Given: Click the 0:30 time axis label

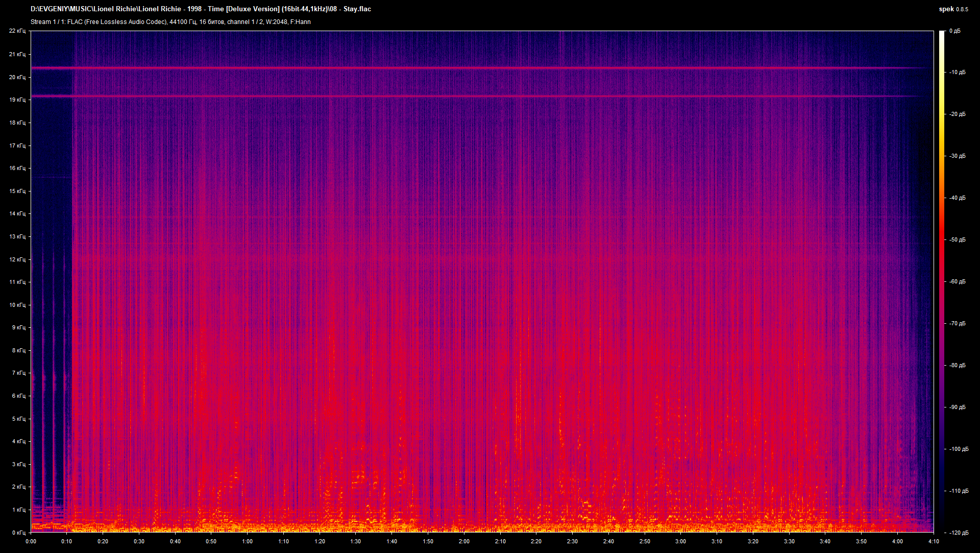Looking at the screenshot, I should [139, 541].
